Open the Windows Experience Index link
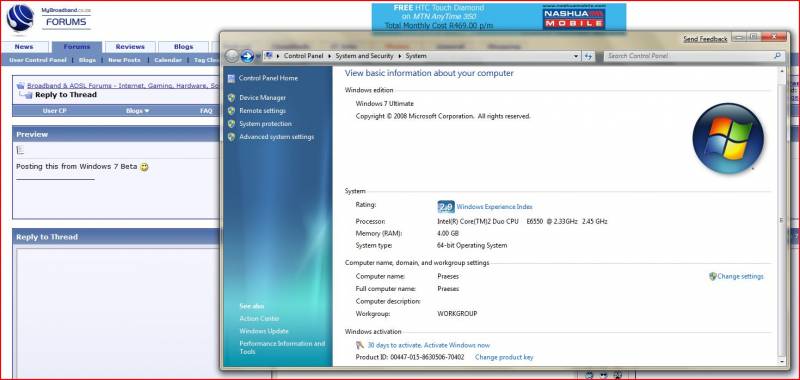Image resolution: width=800 pixels, height=380 pixels. pos(494,207)
